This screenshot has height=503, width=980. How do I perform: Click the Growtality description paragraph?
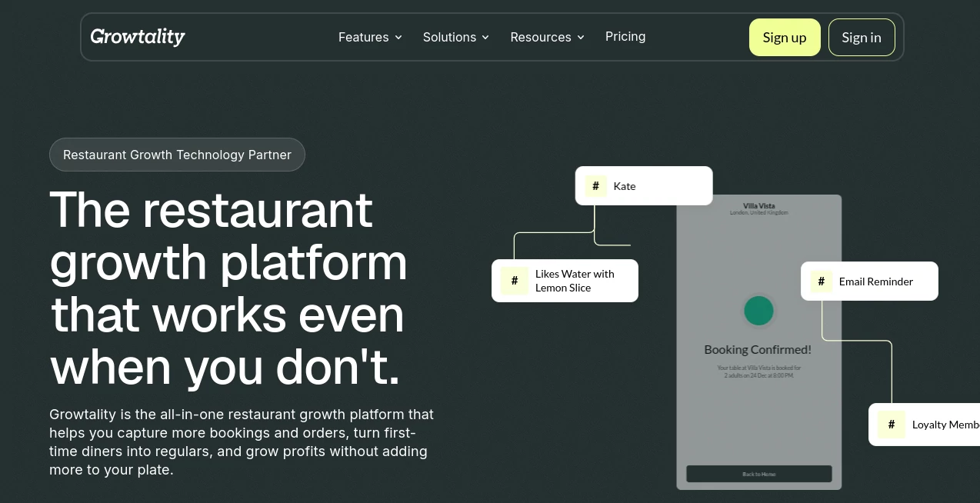point(242,442)
